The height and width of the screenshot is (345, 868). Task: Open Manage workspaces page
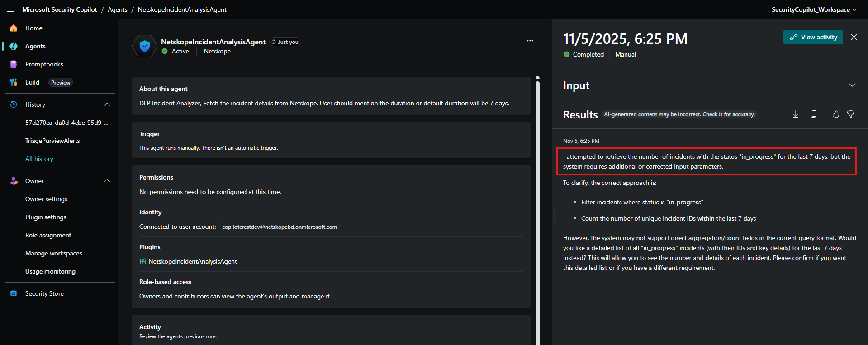[53, 253]
